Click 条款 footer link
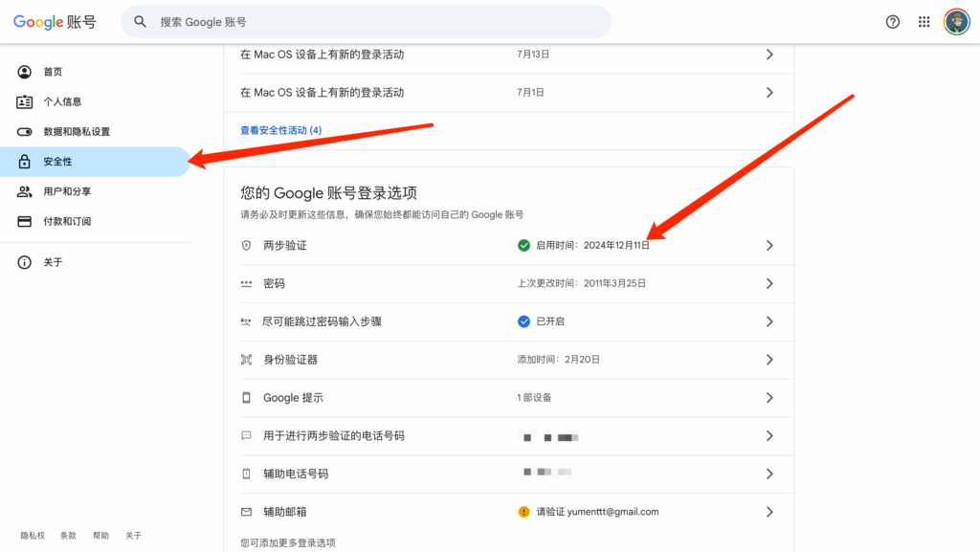 68,536
